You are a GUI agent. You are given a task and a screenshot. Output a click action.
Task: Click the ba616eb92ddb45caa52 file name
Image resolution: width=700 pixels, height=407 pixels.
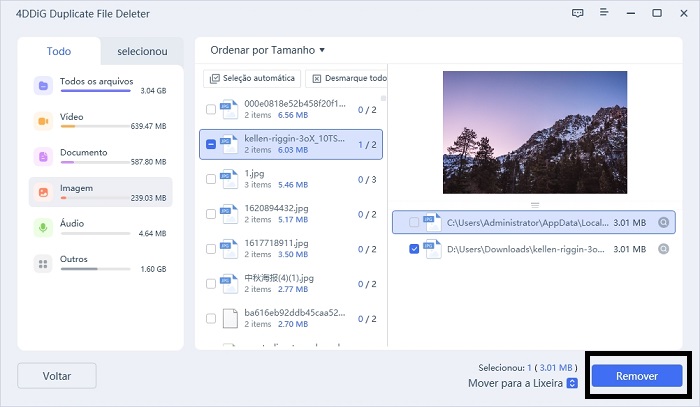point(295,312)
